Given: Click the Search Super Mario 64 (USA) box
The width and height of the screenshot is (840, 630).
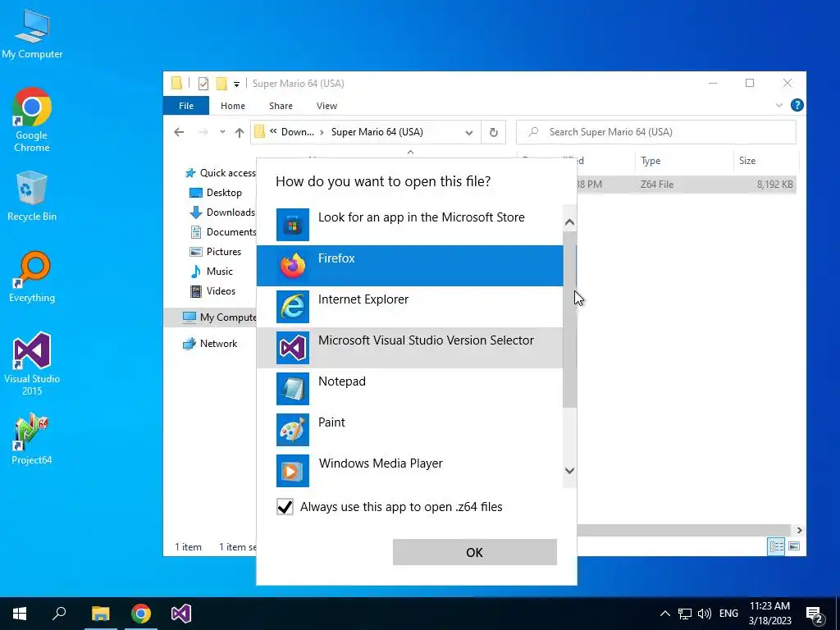Looking at the screenshot, I should tap(655, 132).
